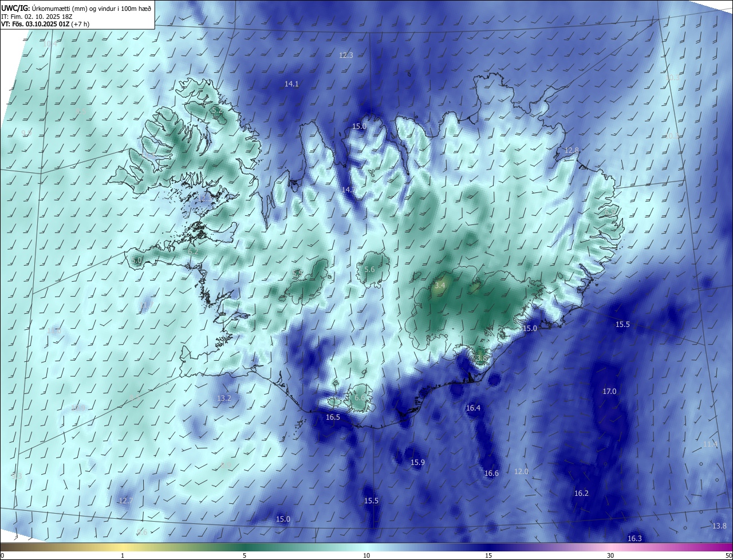Click the 5 tick label on the color scale

click(x=245, y=555)
